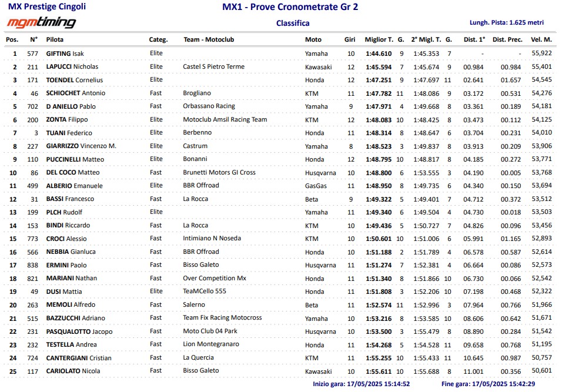
Task: Click team 'Salerno'
Action: pyautogui.click(x=194, y=305)
